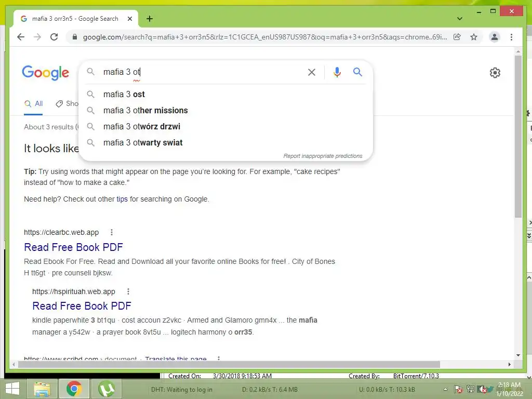Click the https://hspirituah.web.app URL text
Image resolution: width=532 pixels, height=399 pixels.
click(x=74, y=291)
